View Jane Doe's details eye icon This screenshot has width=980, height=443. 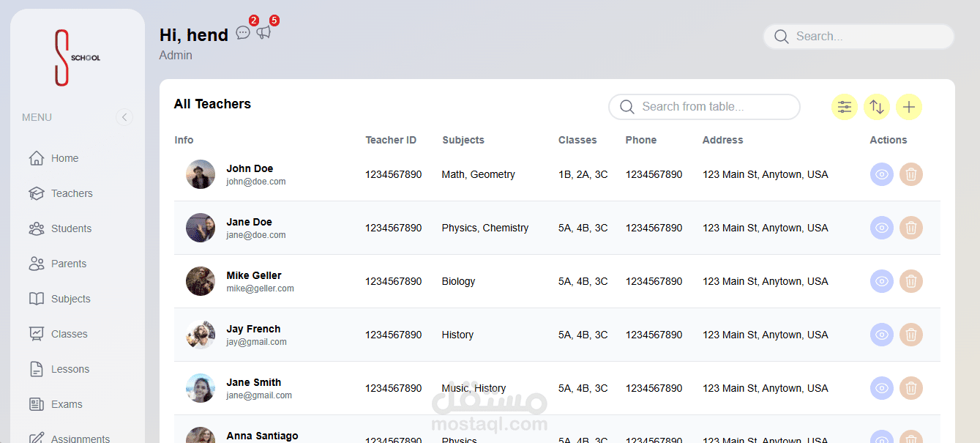point(882,228)
